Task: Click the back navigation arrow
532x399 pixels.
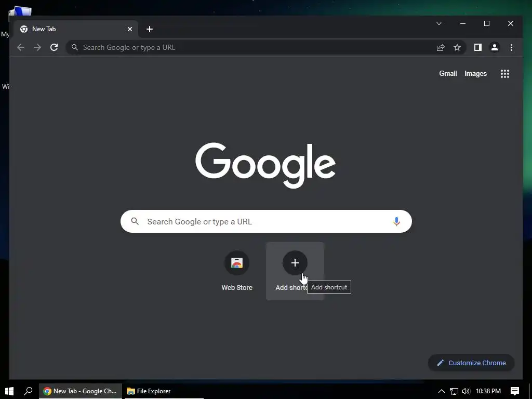Action: pyautogui.click(x=21, y=47)
